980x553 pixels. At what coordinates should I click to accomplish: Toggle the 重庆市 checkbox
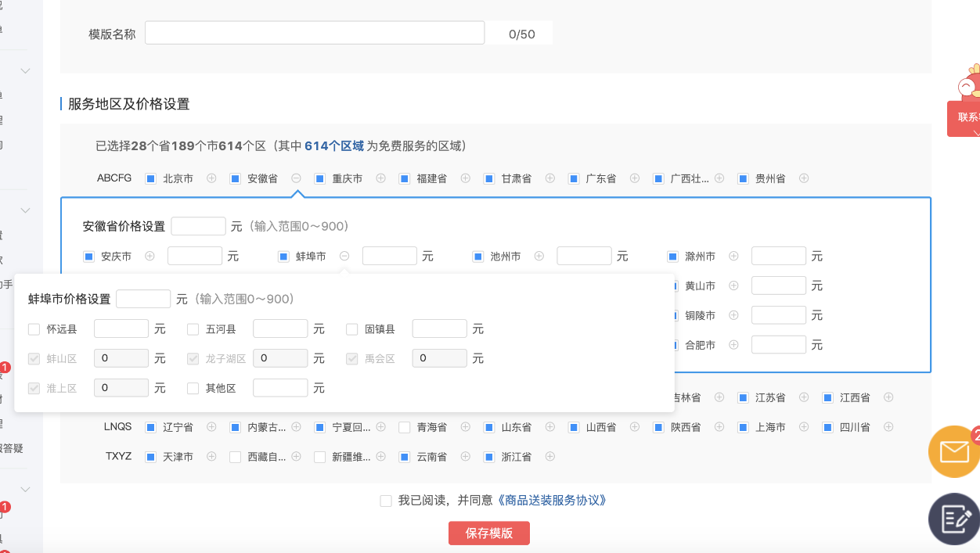319,178
